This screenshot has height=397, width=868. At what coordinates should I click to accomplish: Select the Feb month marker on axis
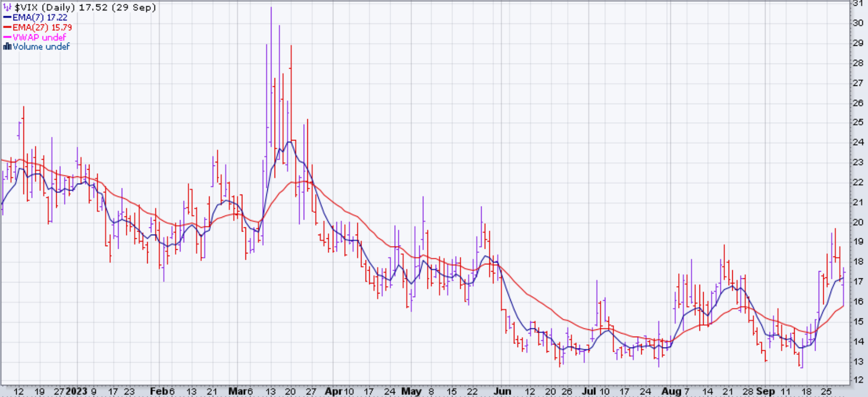point(159,391)
